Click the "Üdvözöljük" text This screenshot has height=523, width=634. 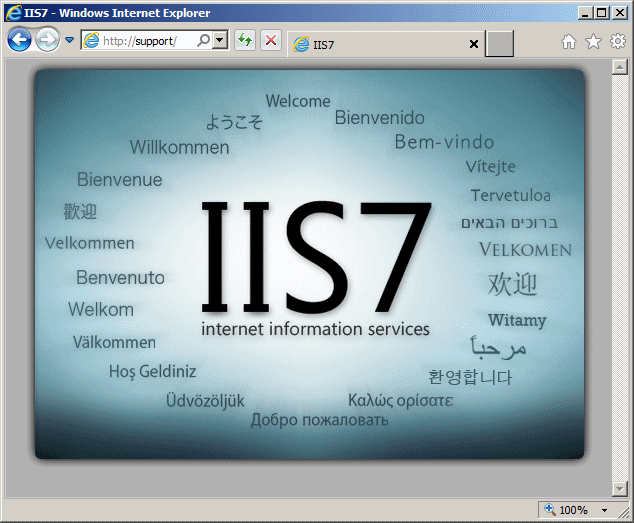click(x=205, y=400)
